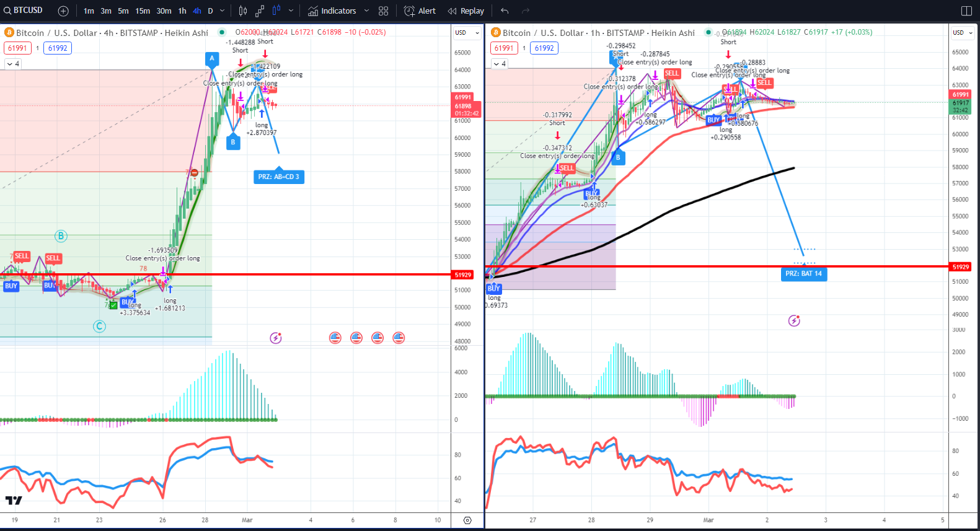
Task: Click the purple lightning icon on 4h chart
Action: click(276, 338)
